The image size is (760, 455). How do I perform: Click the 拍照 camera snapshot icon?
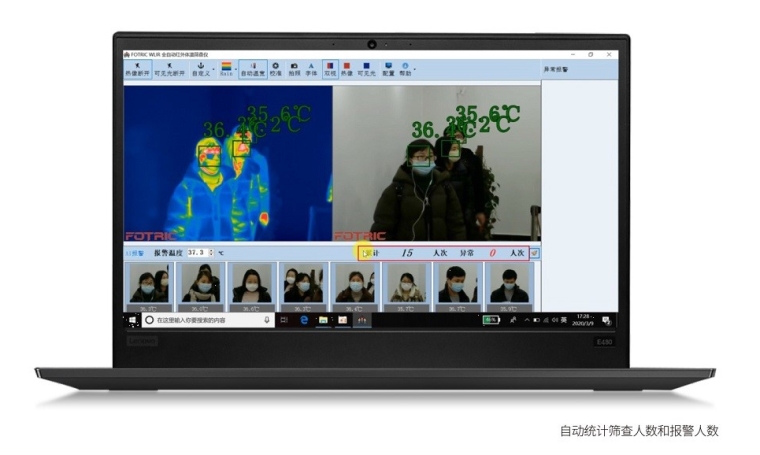[294, 69]
